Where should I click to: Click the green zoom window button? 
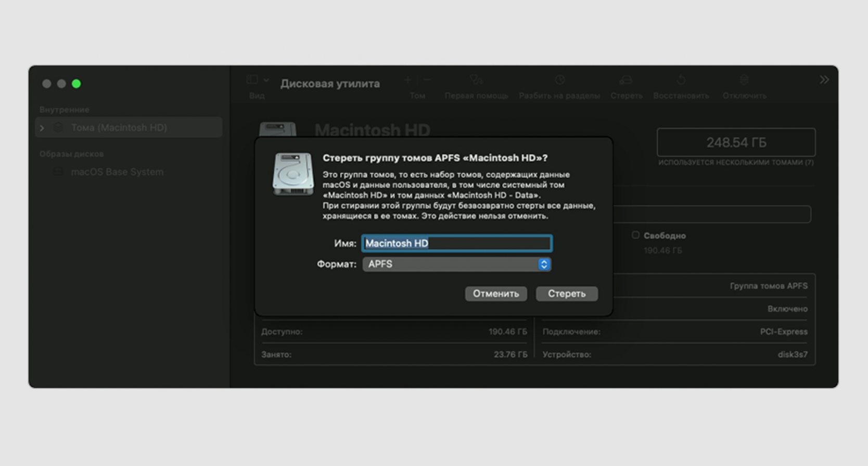pos(76,84)
